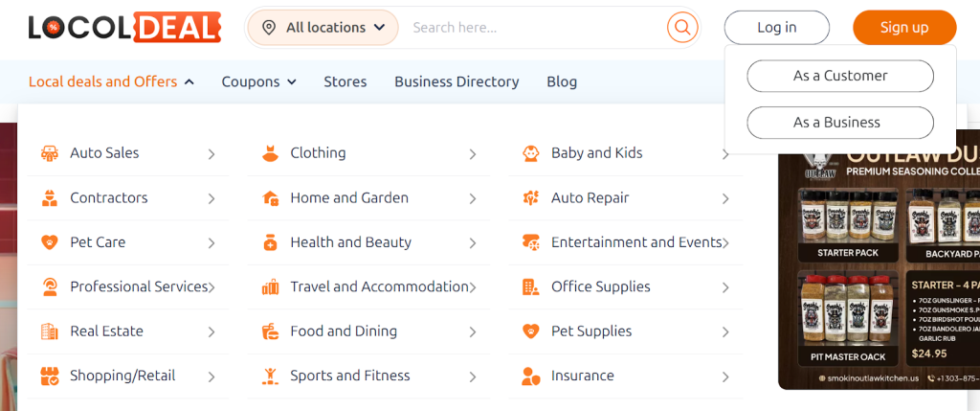Click the Pet Supplies paw icon

click(530, 331)
